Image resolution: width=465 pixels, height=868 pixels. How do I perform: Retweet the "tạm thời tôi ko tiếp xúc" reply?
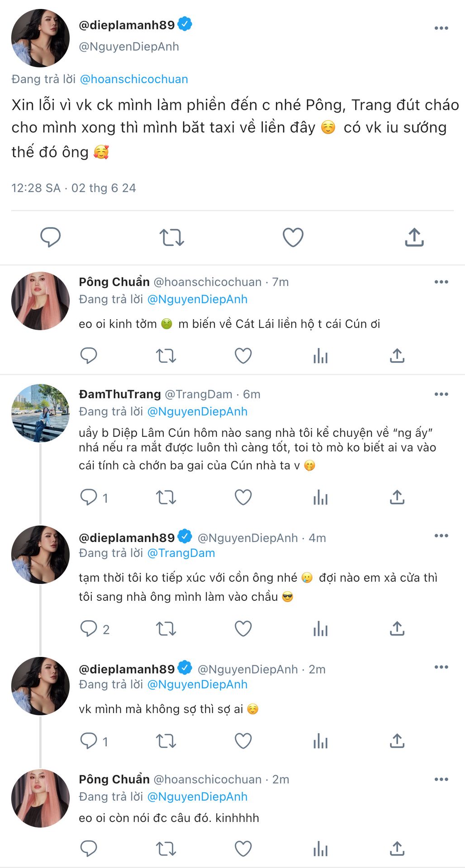click(x=166, y=629)
